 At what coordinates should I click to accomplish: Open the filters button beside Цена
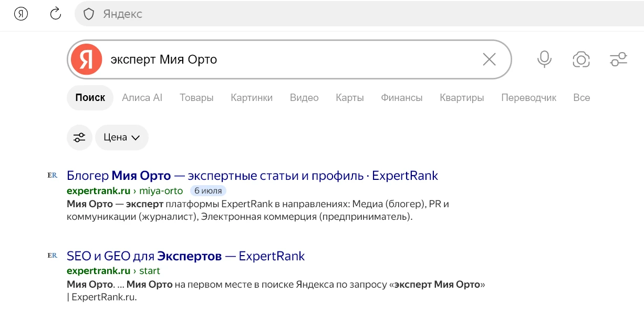pos(79,137)
